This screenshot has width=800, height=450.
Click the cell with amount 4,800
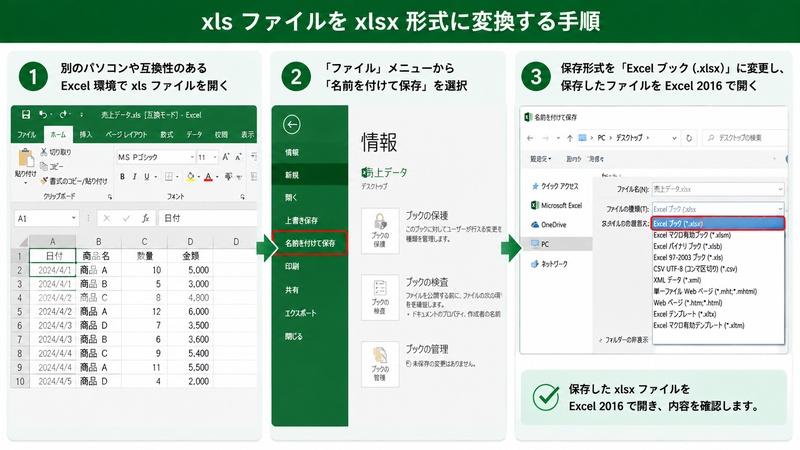point(190,297)
